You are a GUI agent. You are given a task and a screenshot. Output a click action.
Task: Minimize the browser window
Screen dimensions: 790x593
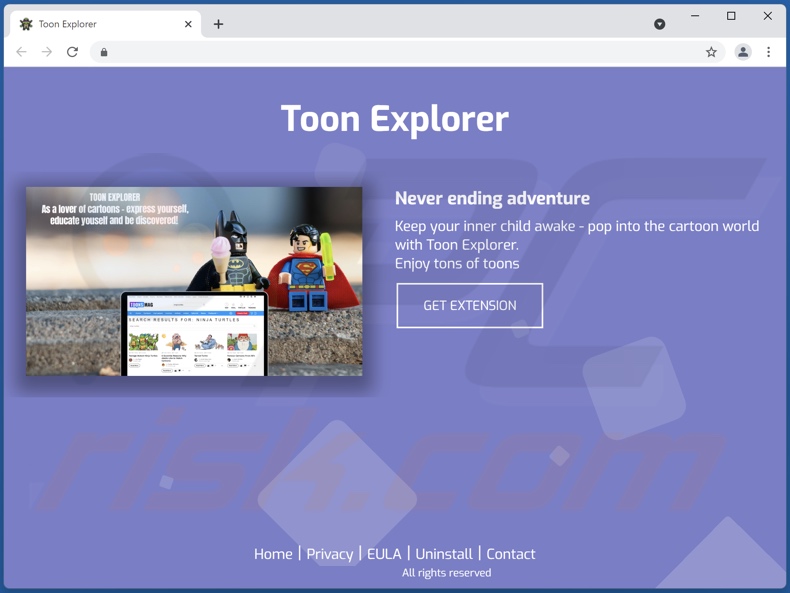[695, 16]
